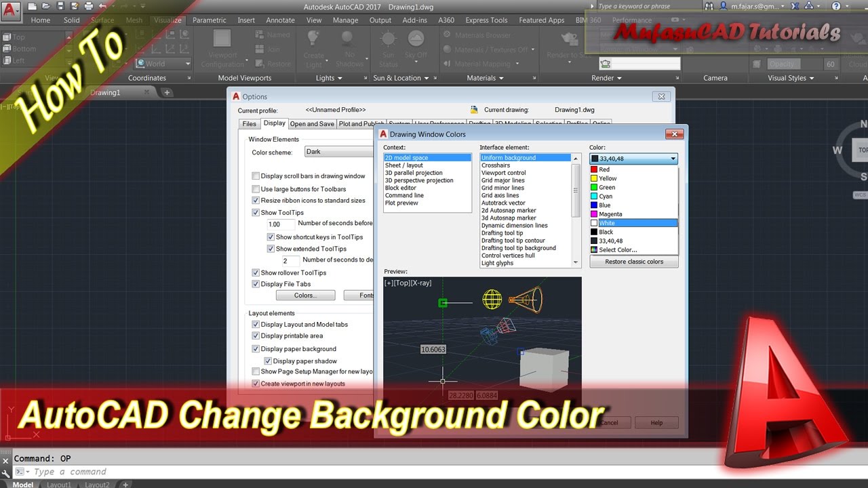Viewport: 868px width, 488px height.
Task: Click the Save As quick-access icon
Action: (75, 6)
